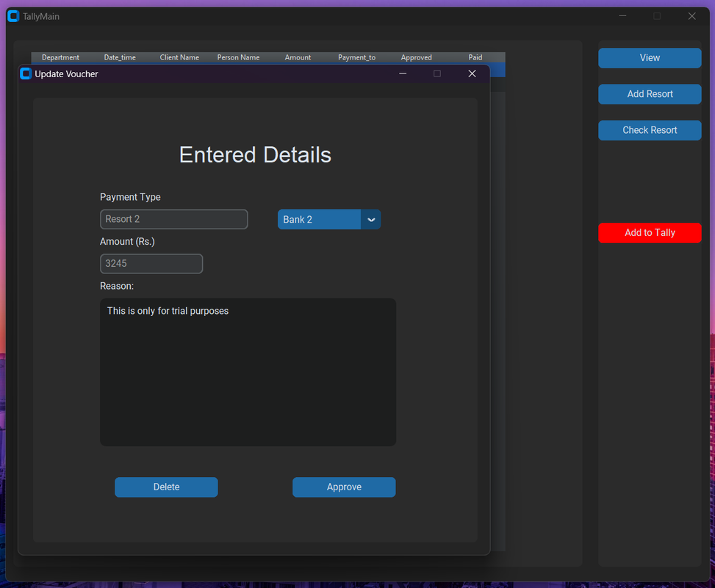Minimize the TallyMain window
This screenshot has height=588, width=715.
pos(622,16)
